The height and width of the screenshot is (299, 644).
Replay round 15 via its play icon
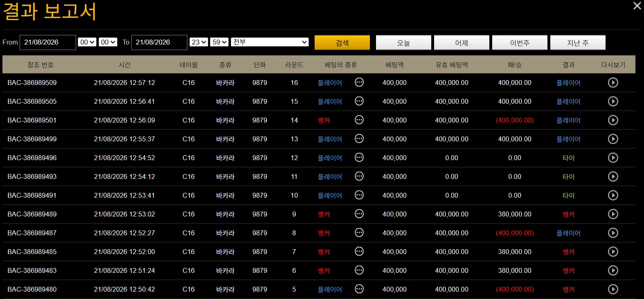(x=613, y=101)
